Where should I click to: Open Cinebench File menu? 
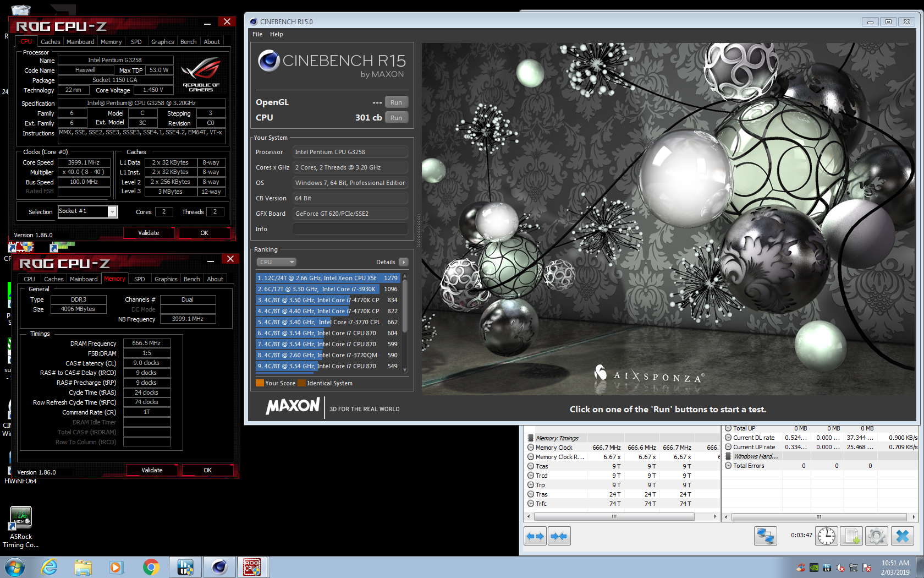coord(257,34)
